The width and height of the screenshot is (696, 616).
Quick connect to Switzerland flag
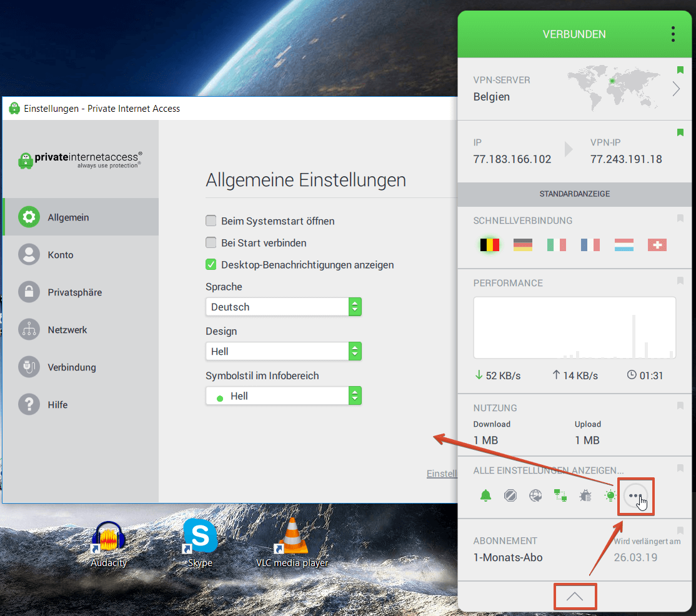point(657,244)
